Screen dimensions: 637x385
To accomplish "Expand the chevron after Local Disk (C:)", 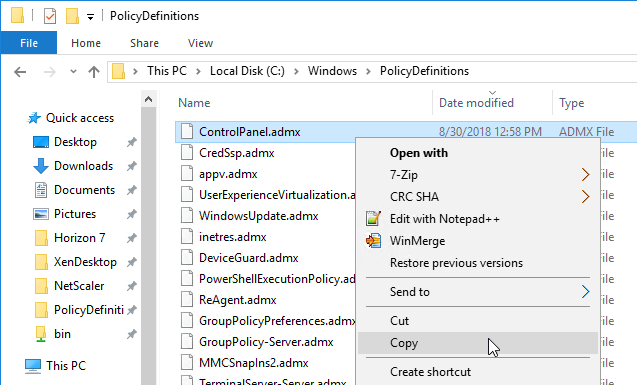I will tap(296, 71).
